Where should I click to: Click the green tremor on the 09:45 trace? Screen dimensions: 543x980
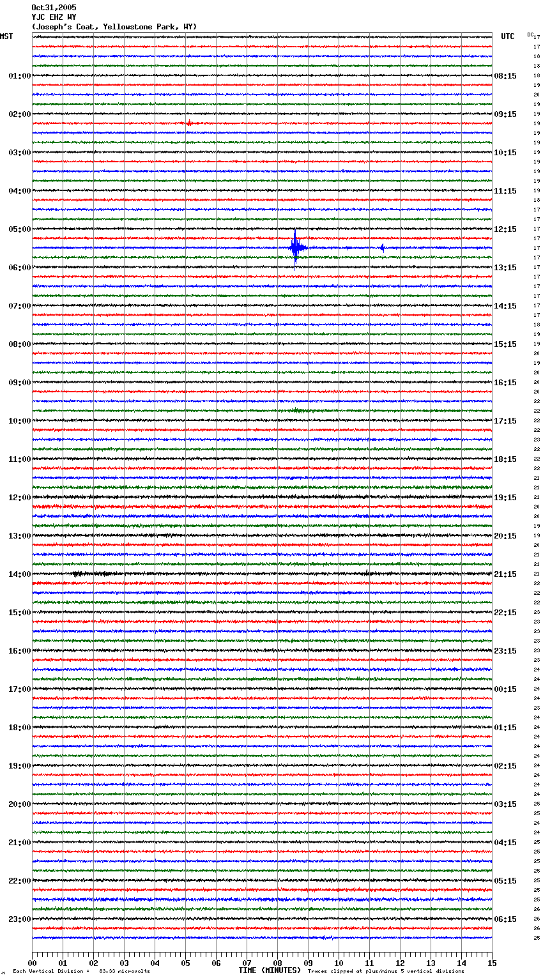coord(298,410)
